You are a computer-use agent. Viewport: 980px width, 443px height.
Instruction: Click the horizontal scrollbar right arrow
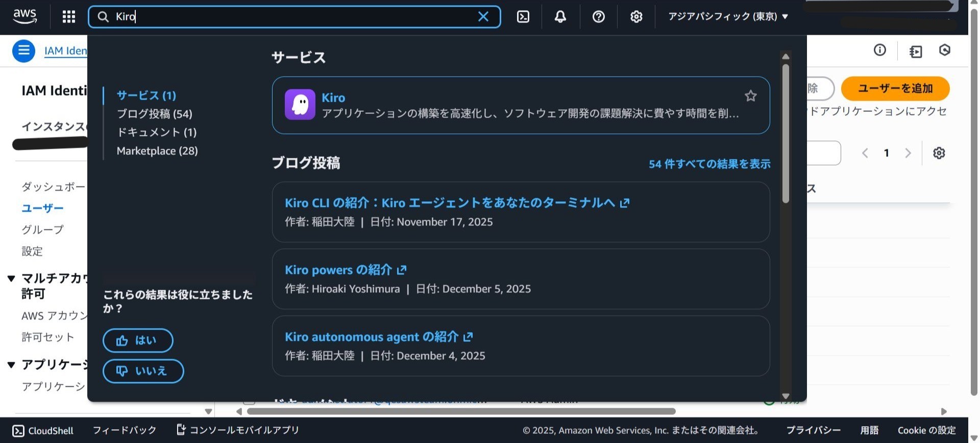944,411
